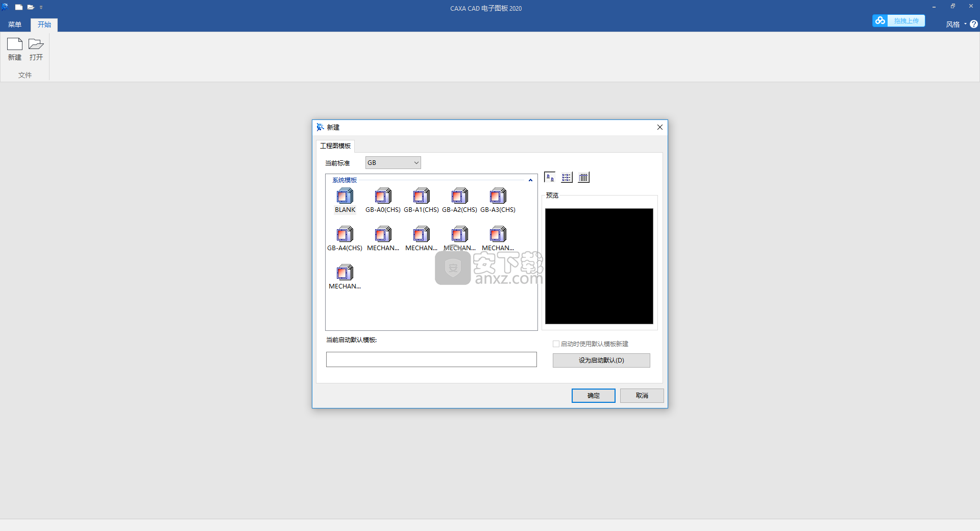Click the 当前启动默认模板 text field
Viewport: 980px width, 531px height.
point(431,359)
